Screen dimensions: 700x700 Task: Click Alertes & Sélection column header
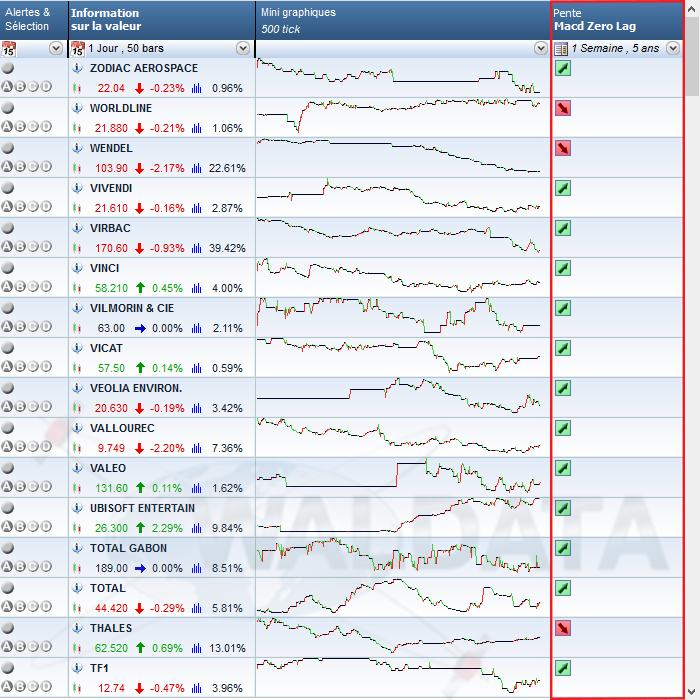point(34,20)
